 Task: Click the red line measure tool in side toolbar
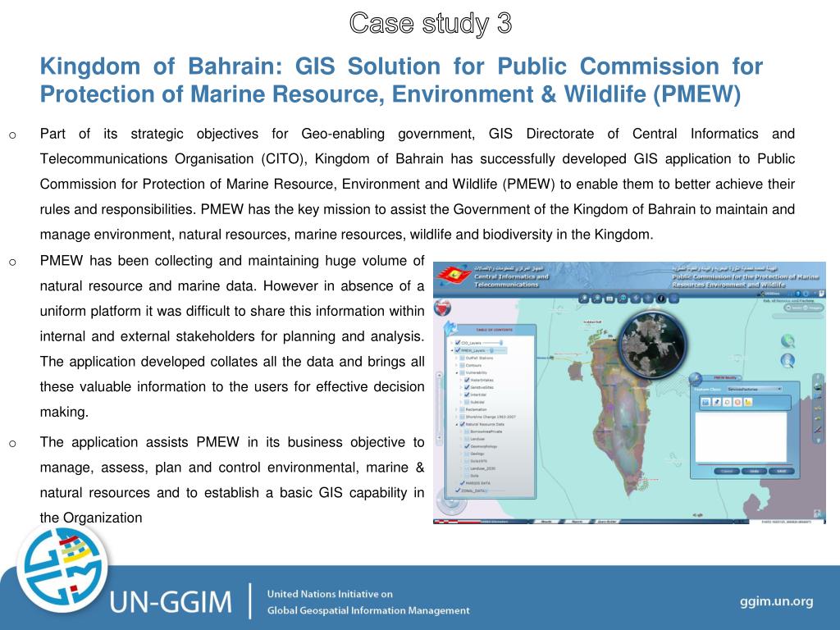pyautogui.click(x=818, y=430)
